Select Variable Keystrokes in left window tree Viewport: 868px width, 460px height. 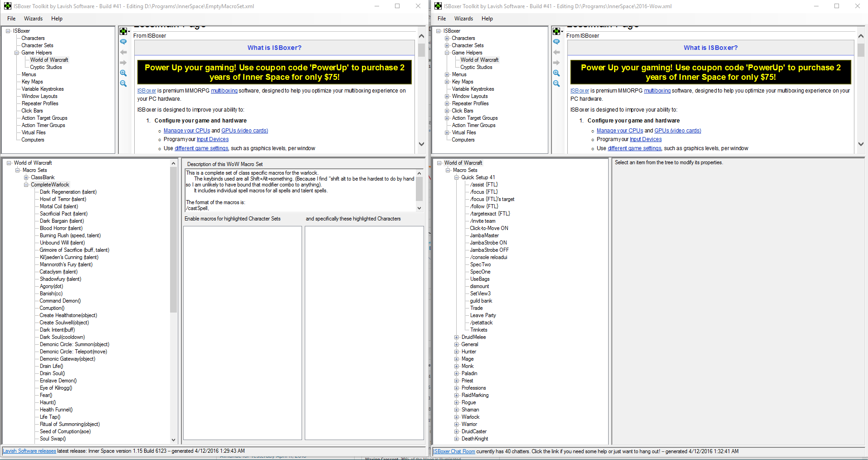(x=43, y=89)
